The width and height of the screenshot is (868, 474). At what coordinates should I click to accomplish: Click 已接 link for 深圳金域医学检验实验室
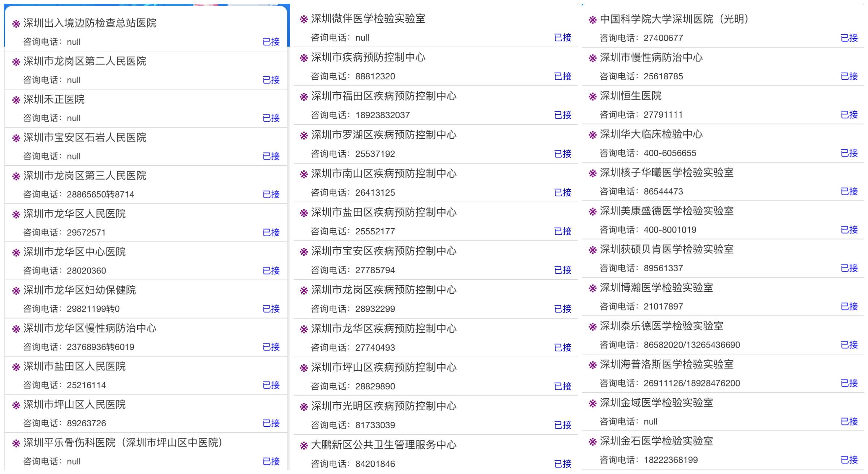pos(849,421)
